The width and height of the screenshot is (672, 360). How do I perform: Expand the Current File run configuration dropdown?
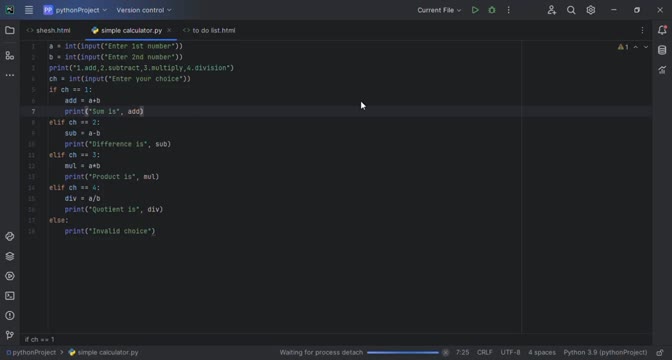click(439, 10)
